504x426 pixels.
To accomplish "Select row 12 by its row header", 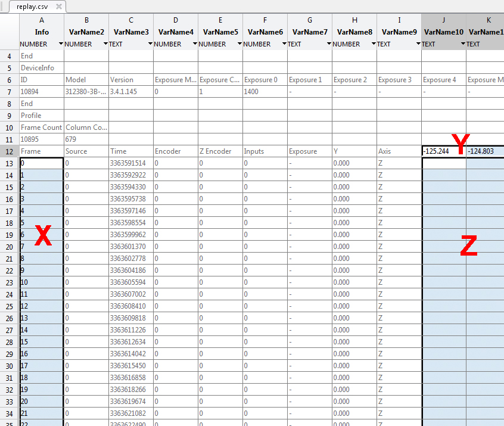I will (9, 151).
